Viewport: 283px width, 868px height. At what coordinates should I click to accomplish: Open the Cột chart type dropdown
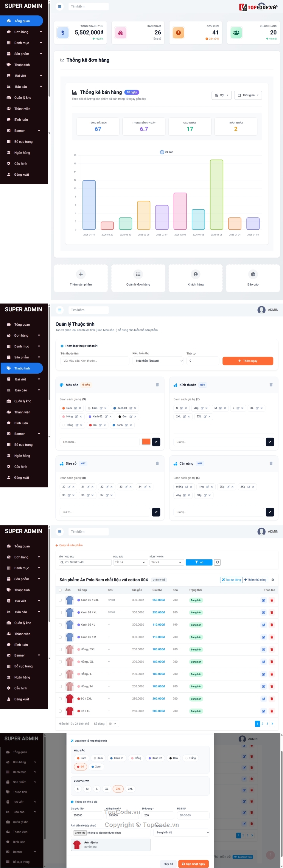[222, 95]
